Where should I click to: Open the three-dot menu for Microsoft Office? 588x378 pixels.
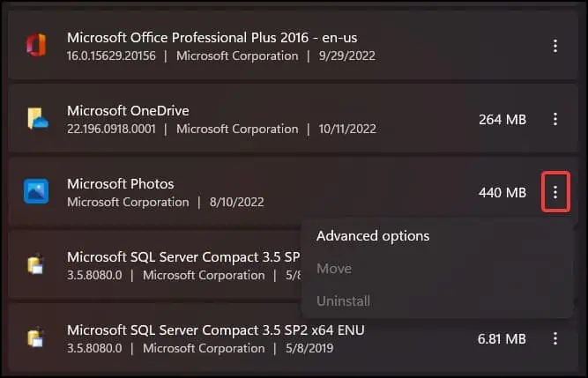[555, 46]
